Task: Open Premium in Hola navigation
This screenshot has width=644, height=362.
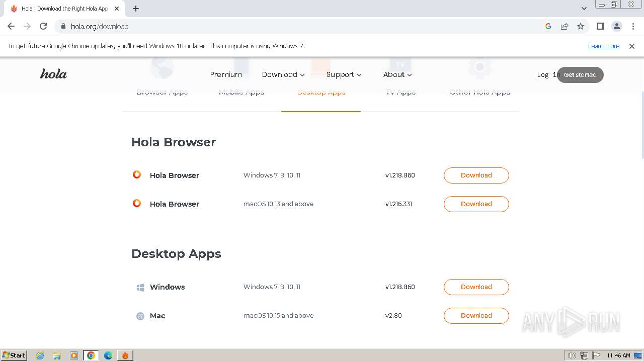Action: [226, 74]
